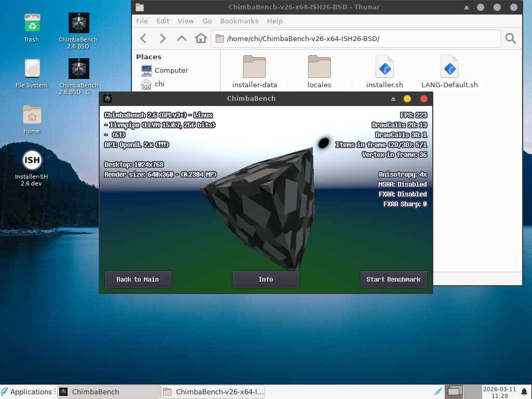Minimize the ChimbaBench window with yellow button
532x399 pixels.
(407, 99)
